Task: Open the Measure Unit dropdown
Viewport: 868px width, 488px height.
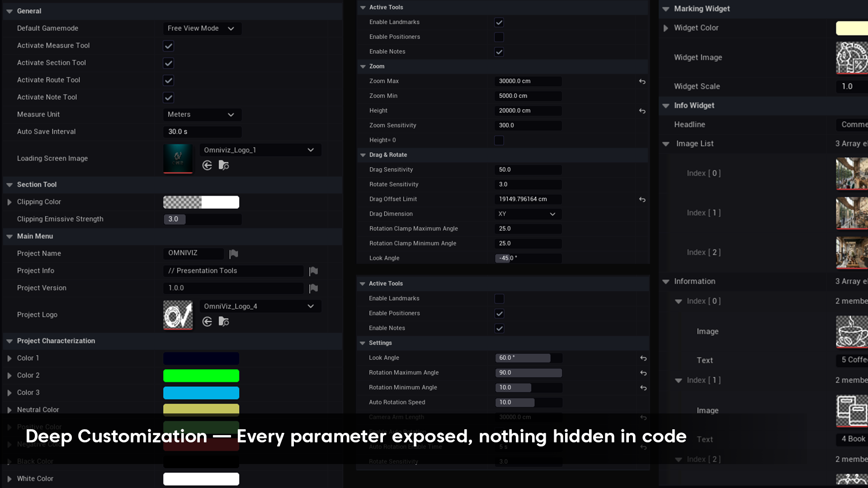Action: [202, 115]
